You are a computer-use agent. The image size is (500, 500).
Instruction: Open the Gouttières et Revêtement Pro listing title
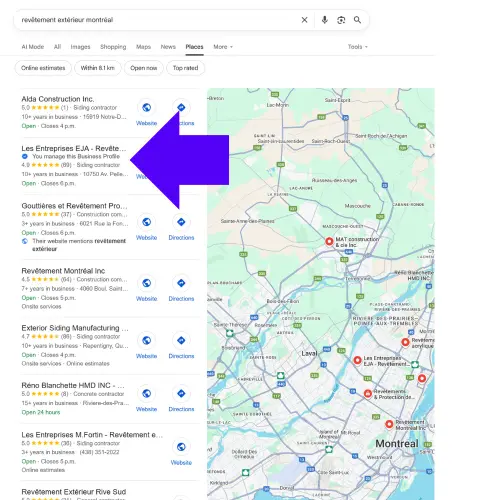tap(74, 206)
